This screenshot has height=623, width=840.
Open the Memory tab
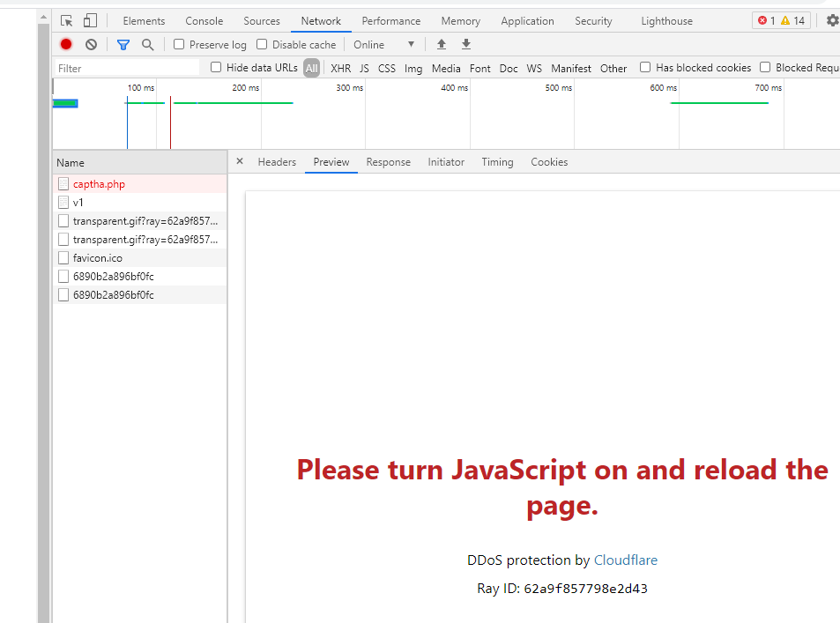pyautogui.click(x=461, y=21)
